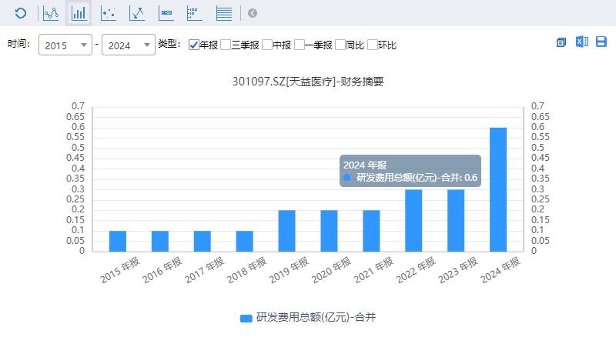Click the copy icon at top right
The width and height of the screenshot is (616, 364).
(561, 42)
